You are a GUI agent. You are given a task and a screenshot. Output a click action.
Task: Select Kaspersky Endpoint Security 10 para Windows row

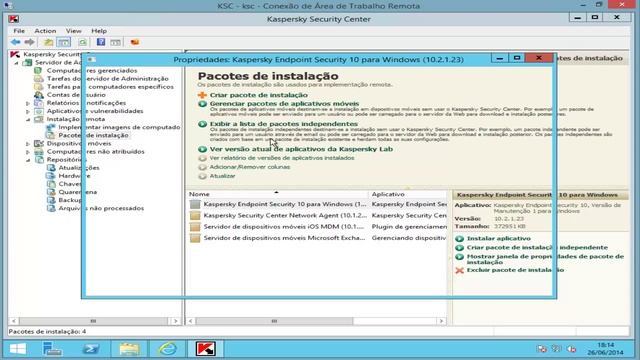318,204
